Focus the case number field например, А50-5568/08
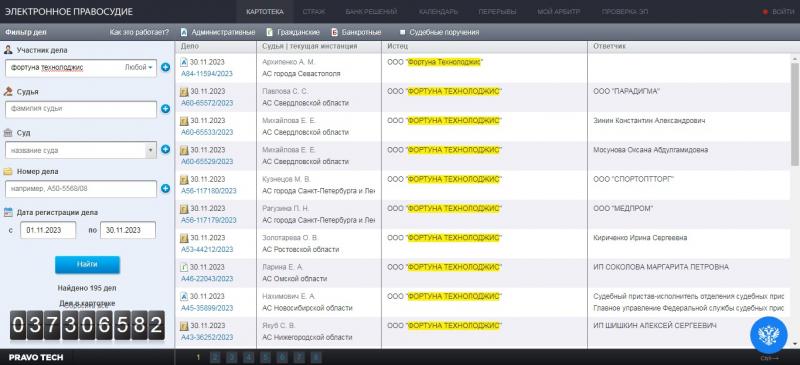 81,189
